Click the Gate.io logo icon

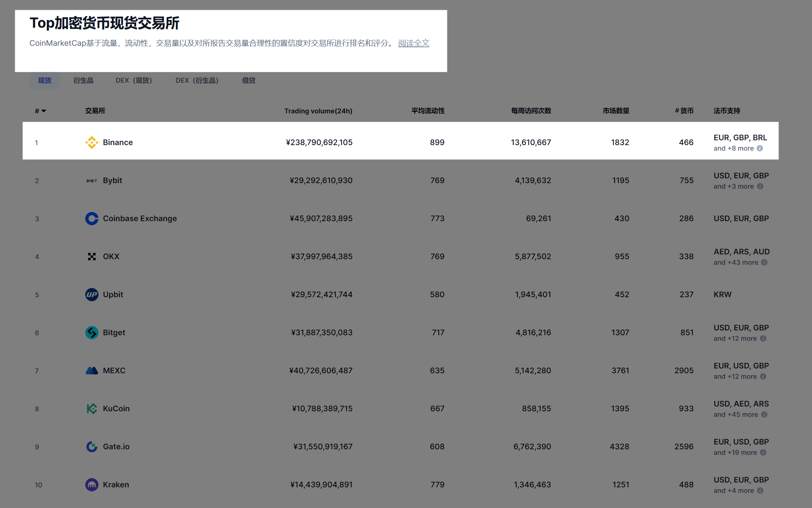(x=91, y=447)
